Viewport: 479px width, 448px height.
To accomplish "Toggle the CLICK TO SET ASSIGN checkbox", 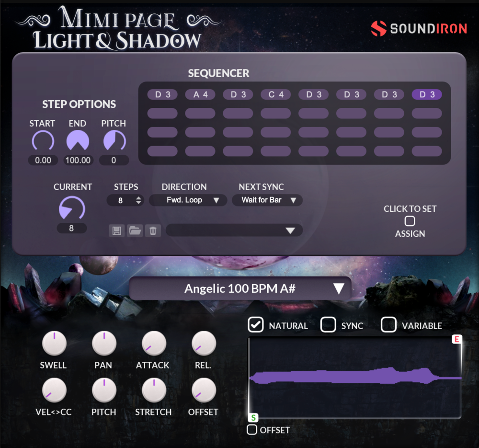I will point(410,221).
